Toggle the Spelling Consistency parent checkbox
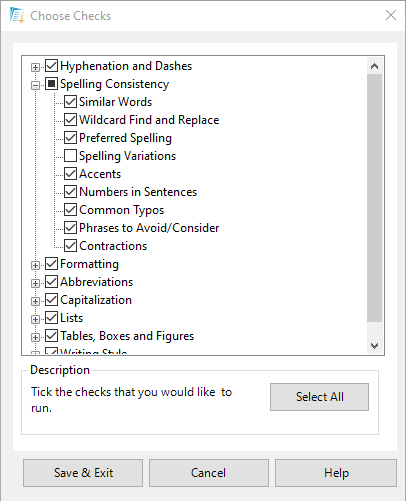The height and width of the screenshot is (501, 406). click(x=51, y=83)
